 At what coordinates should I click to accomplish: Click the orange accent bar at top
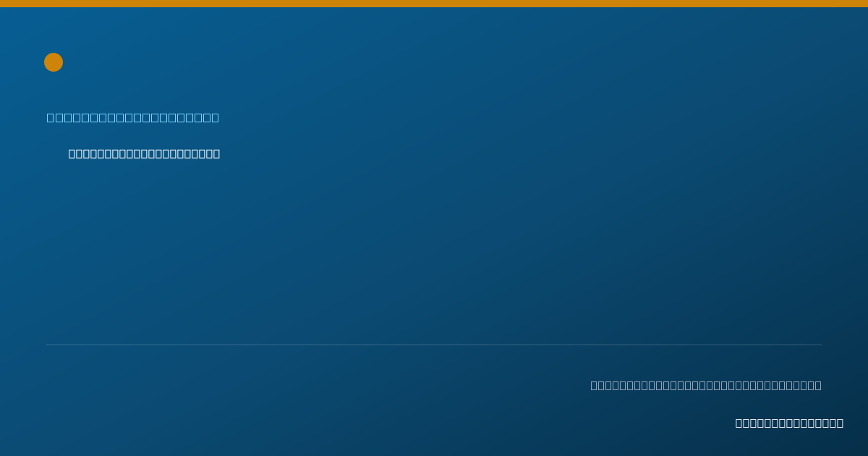coord(434,4)
